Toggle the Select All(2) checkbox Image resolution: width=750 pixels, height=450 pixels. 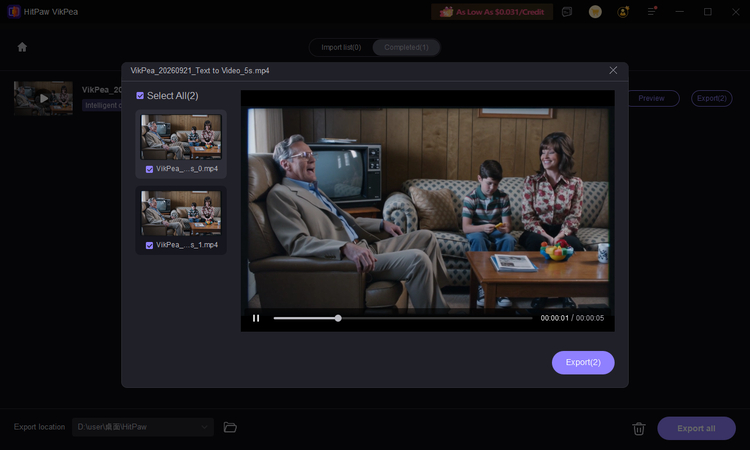140,96
